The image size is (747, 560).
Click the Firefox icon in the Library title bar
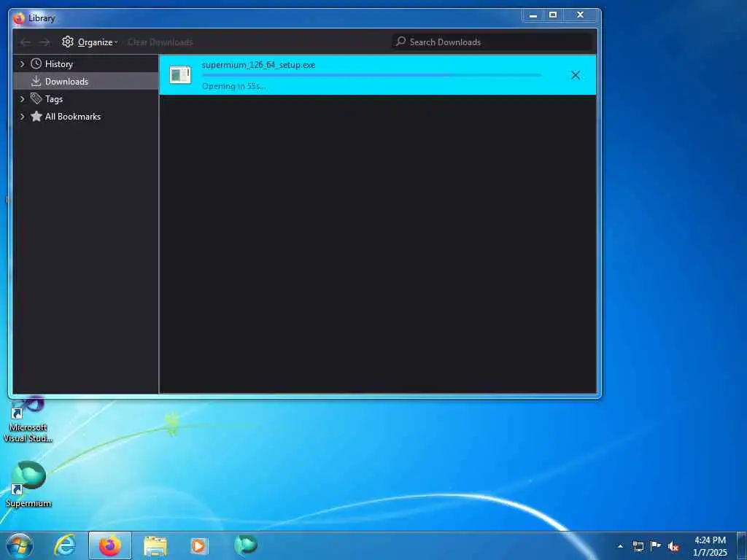pyautogui.click(x=19, y=18)
